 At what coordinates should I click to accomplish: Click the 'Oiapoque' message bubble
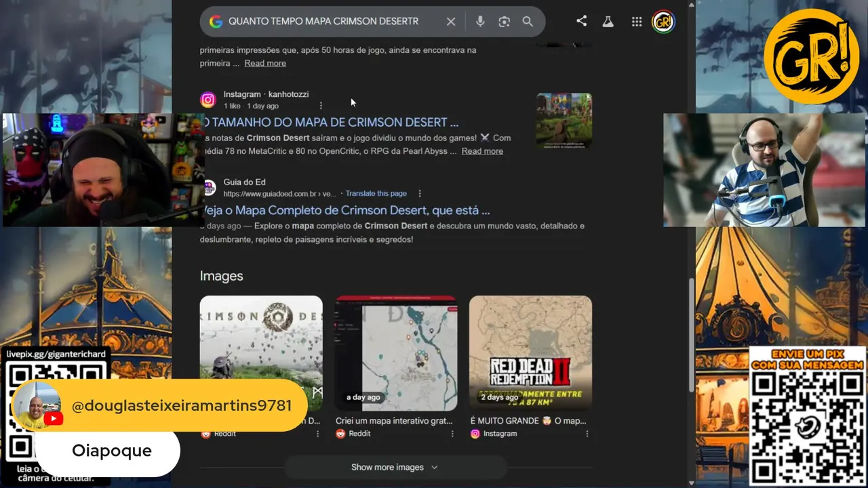(x=107, y=451)
